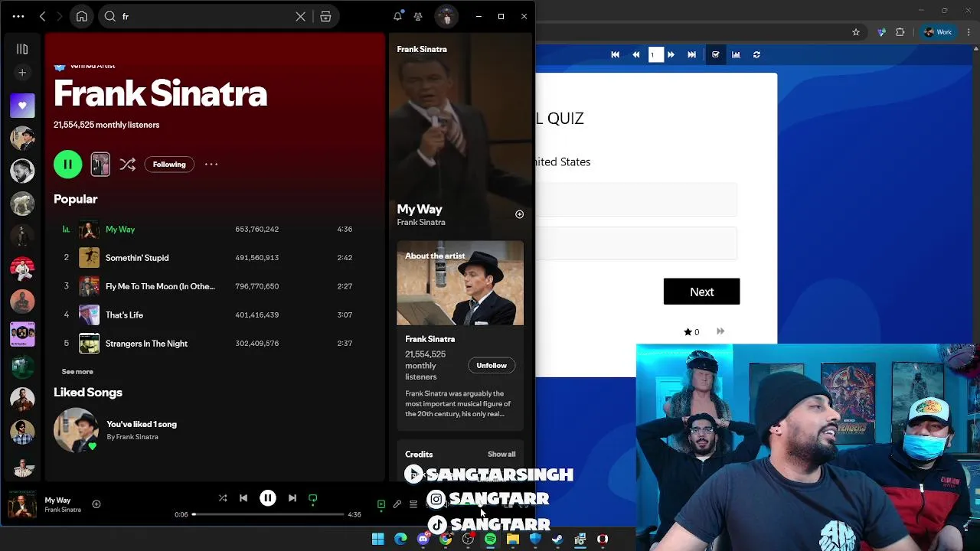The width and height of the screenshot is (980, 551).
Task: Expand popular tracks with See more
Action: click(x=77, y=371)
